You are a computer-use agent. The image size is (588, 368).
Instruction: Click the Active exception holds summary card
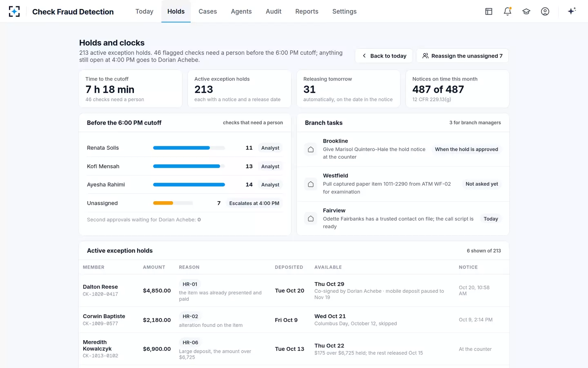pos(239,89)
